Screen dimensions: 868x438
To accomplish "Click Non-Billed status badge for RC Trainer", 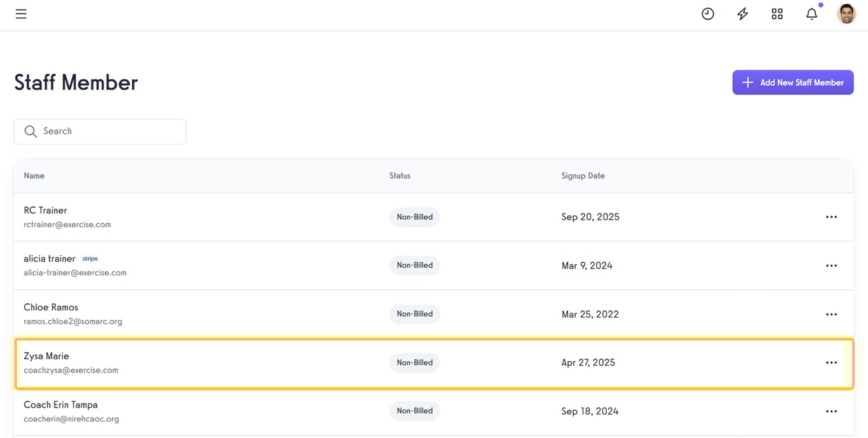I will coord(414,217).
